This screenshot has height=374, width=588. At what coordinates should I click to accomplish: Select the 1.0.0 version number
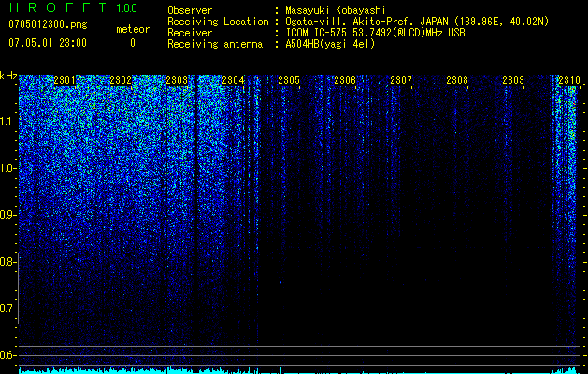[127, 8]
